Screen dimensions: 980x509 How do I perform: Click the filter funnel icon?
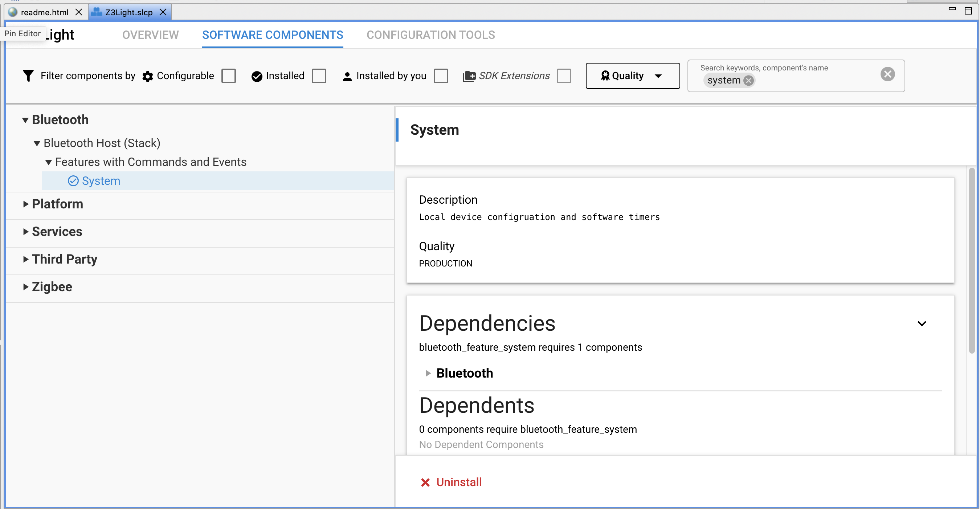pos(28,76)
